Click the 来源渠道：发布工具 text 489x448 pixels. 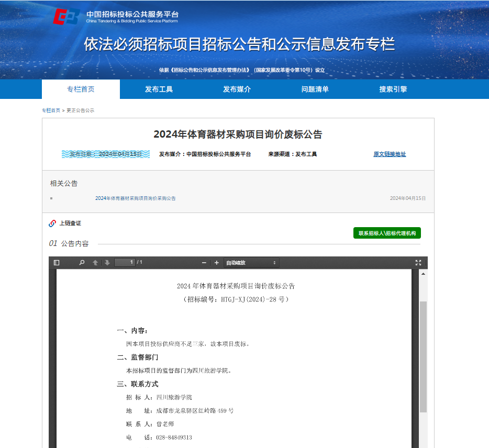[293, 154]
